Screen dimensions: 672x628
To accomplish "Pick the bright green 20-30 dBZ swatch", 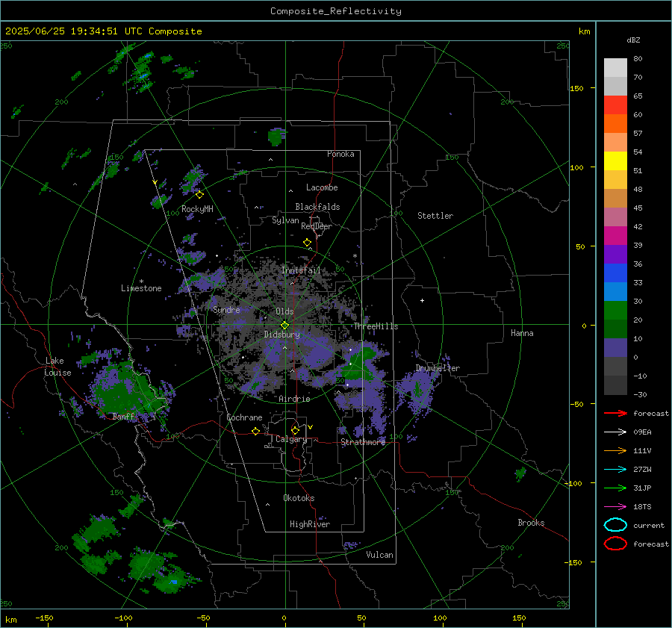I will (615, 311).
